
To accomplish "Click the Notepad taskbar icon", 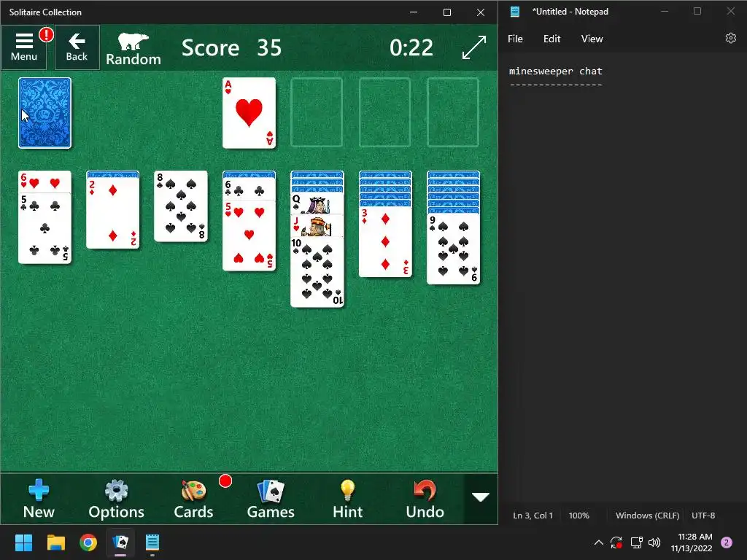I will (152, 542).
